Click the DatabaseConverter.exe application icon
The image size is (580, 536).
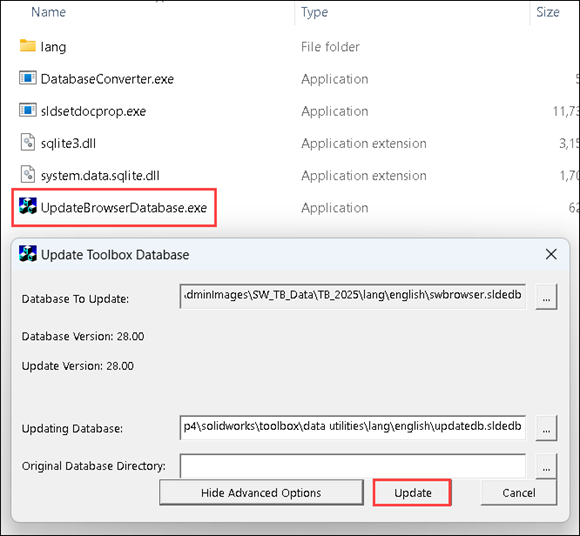point(28,78)
